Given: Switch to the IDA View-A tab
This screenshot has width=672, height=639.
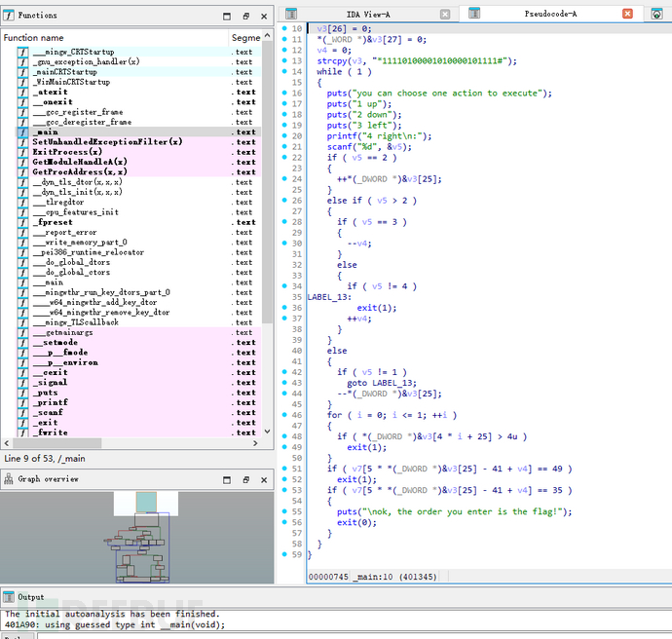Looking at the screenshot, I should click(368, 14).
